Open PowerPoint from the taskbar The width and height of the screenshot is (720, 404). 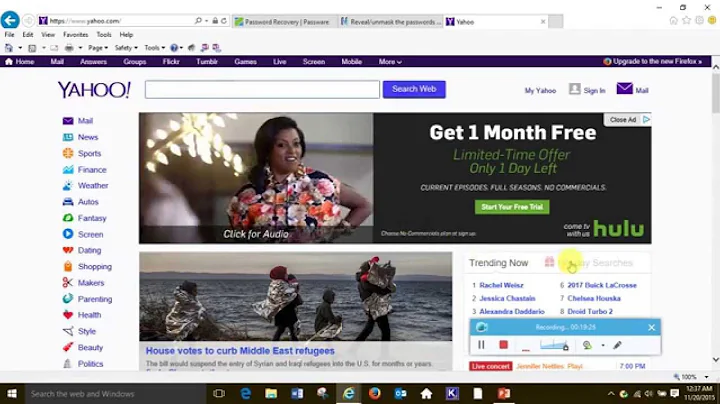coord(504,393)
